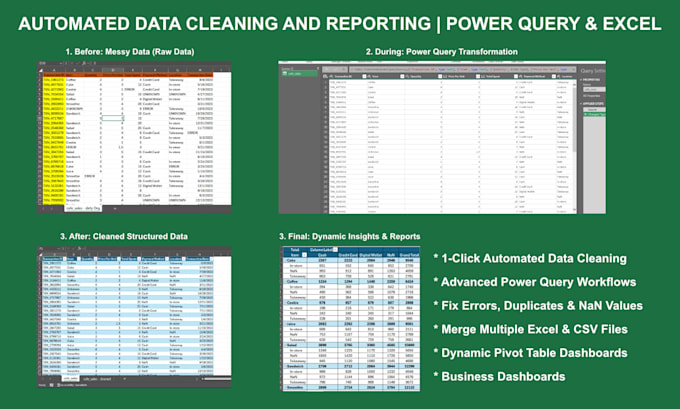Click the table icon at the Power Query grid corner
680x409 pixels.
click(x=325, y=76)
